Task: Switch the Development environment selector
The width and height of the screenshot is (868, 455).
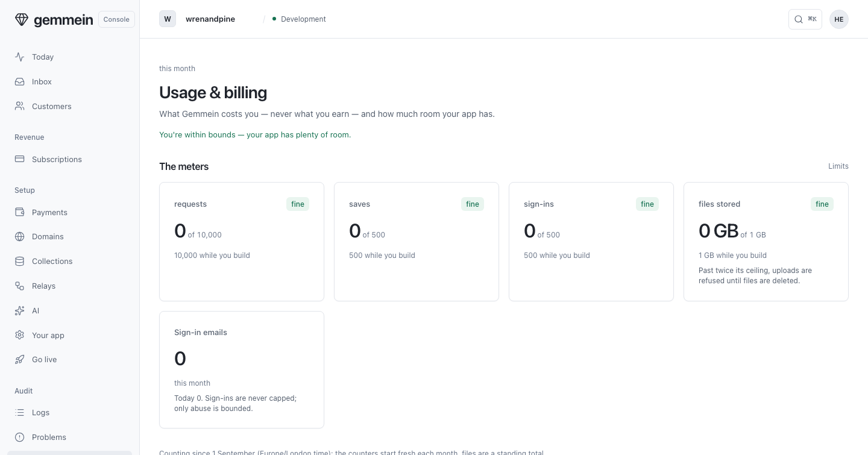Action: (299, 19)
